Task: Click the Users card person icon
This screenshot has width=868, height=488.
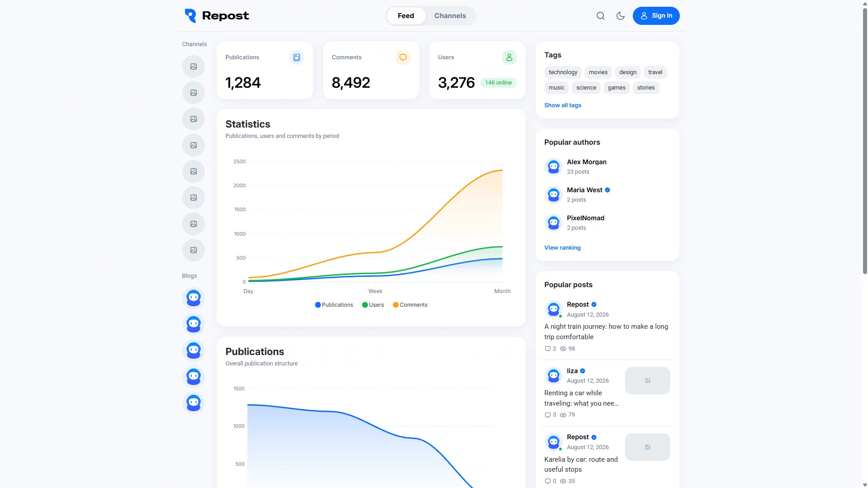Action: tap(509, 57)
